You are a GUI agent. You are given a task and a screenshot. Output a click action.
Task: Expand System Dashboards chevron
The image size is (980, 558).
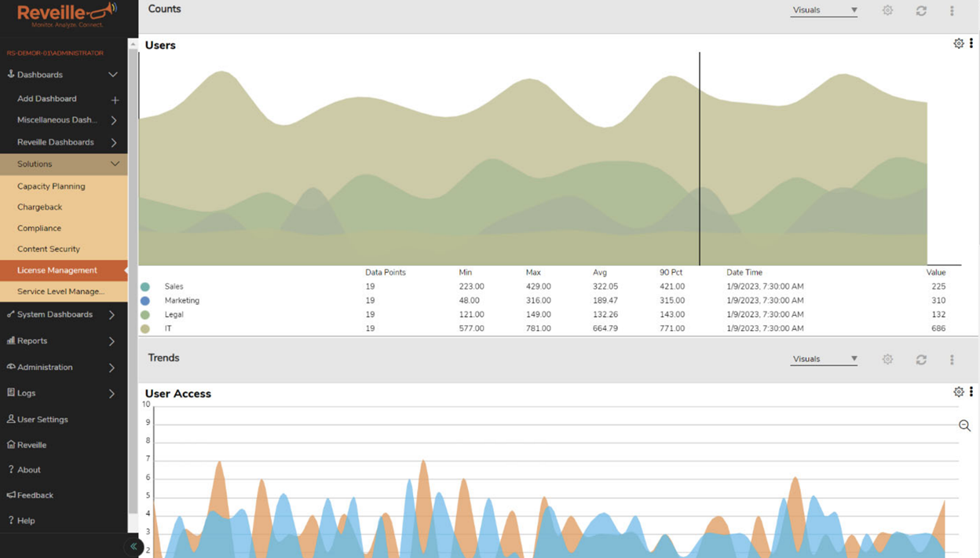coord(112,315)
